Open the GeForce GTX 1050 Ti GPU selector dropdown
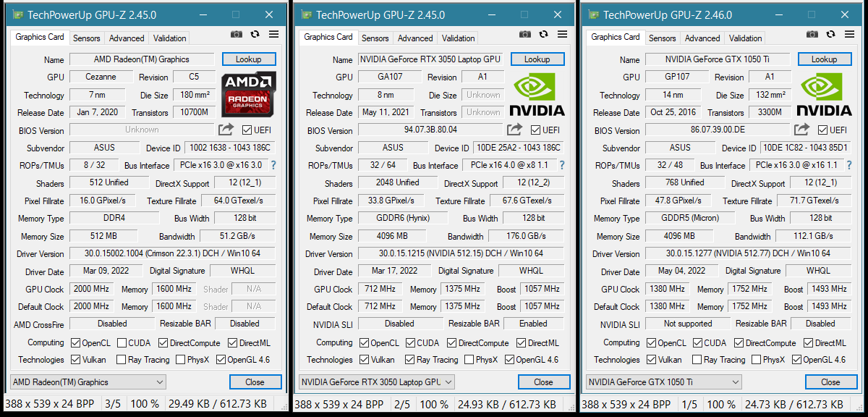The height and width of the screenshot is (417, 868). (x=663, y=382)
